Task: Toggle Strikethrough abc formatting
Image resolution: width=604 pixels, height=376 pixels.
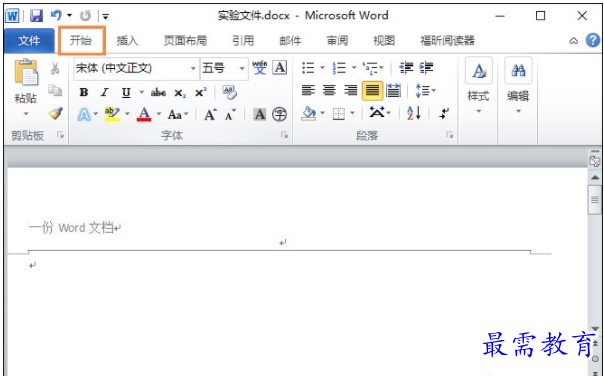Action: 158,92
